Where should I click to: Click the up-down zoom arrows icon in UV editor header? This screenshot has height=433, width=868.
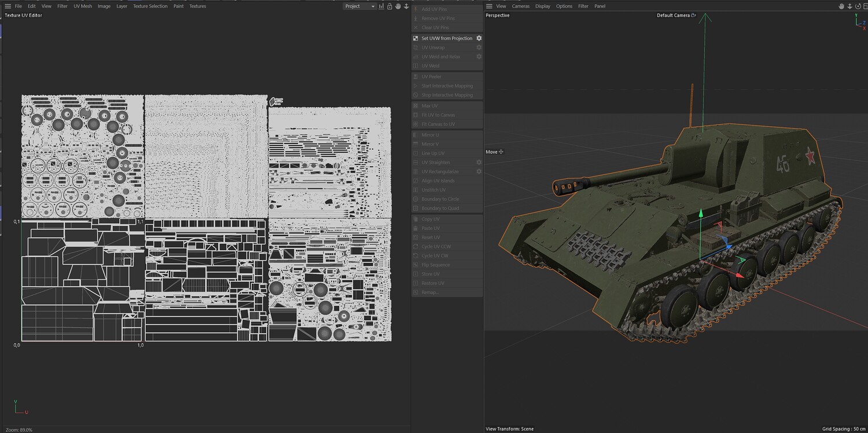click(x=406, y=6)
